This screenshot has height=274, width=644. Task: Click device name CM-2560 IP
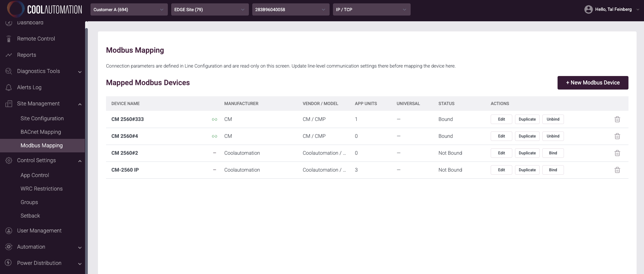[x=125, y=170]
